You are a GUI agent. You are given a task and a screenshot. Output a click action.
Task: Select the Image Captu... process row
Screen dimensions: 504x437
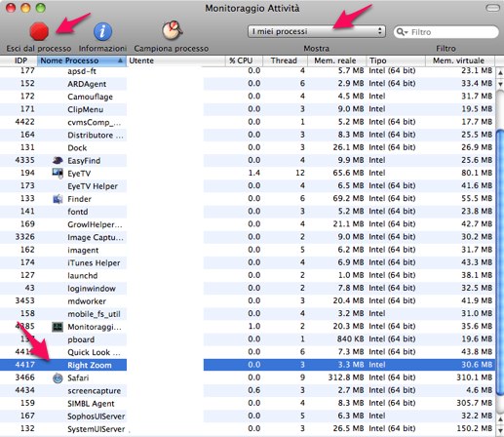(247, 237)
